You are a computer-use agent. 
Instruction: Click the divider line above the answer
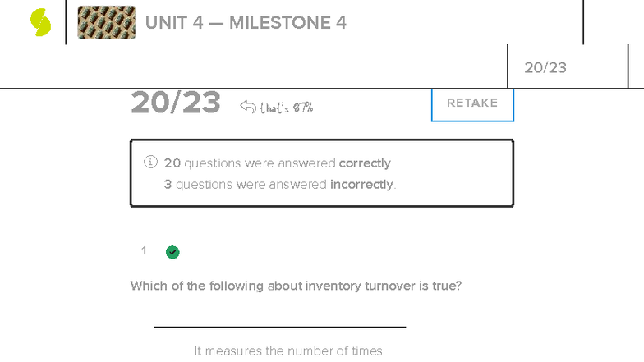point(279,327)
